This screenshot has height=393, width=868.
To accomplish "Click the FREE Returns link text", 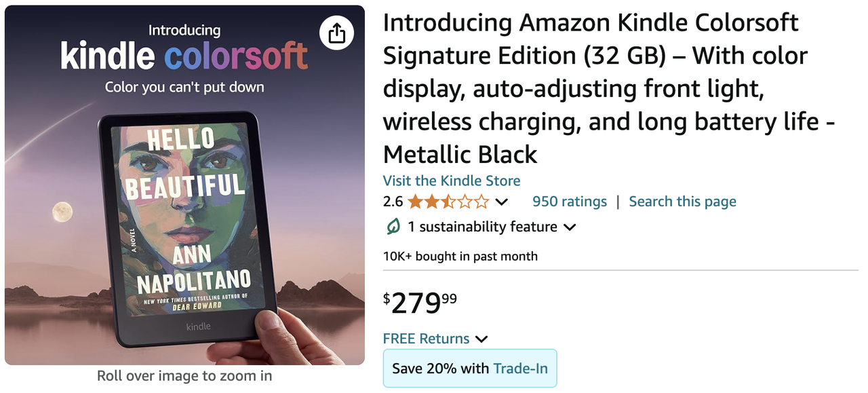I will point(426,339).
